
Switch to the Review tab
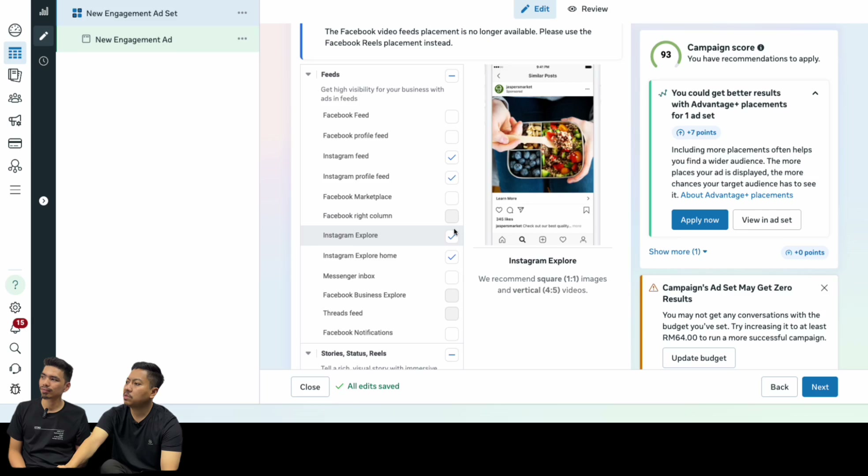pyautogui.click(x=587, y=9)
